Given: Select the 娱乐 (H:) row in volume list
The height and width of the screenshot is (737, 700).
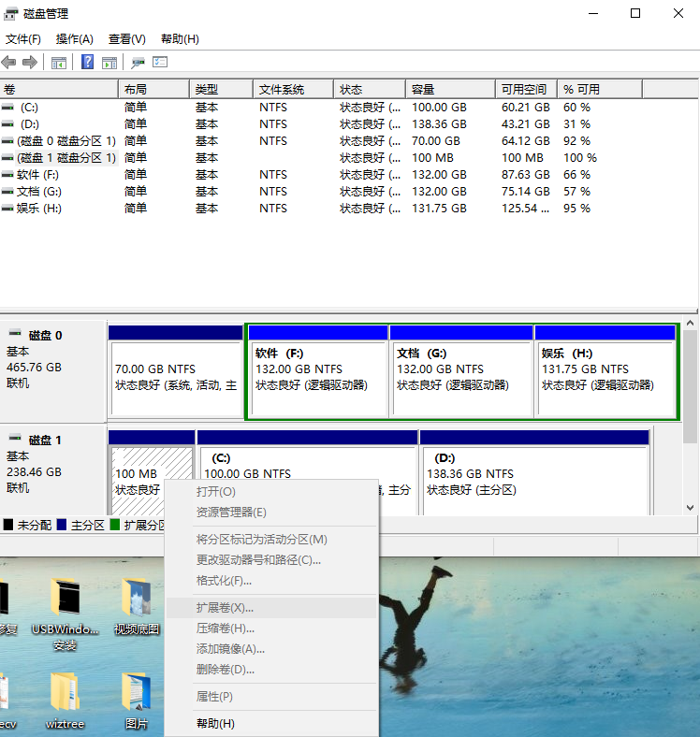Looking at the screenshot, I should pos(37,209).
